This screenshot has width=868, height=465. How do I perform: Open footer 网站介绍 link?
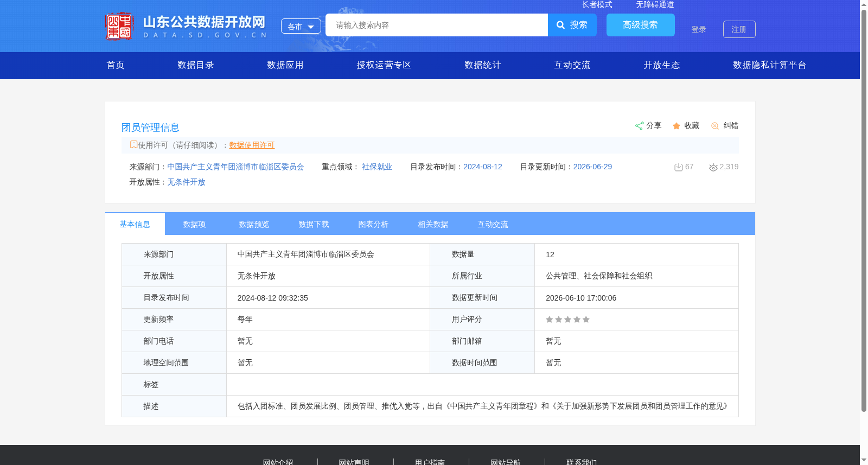278,462
